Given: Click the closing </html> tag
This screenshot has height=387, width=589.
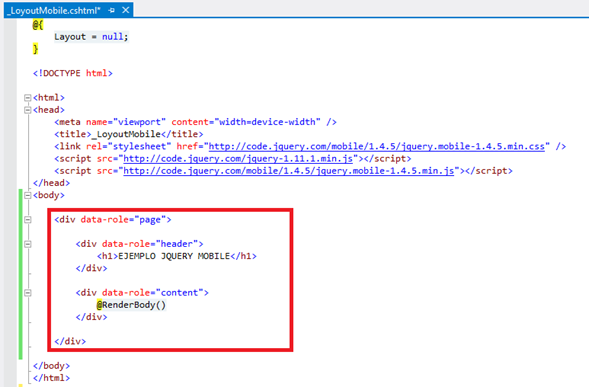Looking at the screenshot, I should click(x=51, y=378).
